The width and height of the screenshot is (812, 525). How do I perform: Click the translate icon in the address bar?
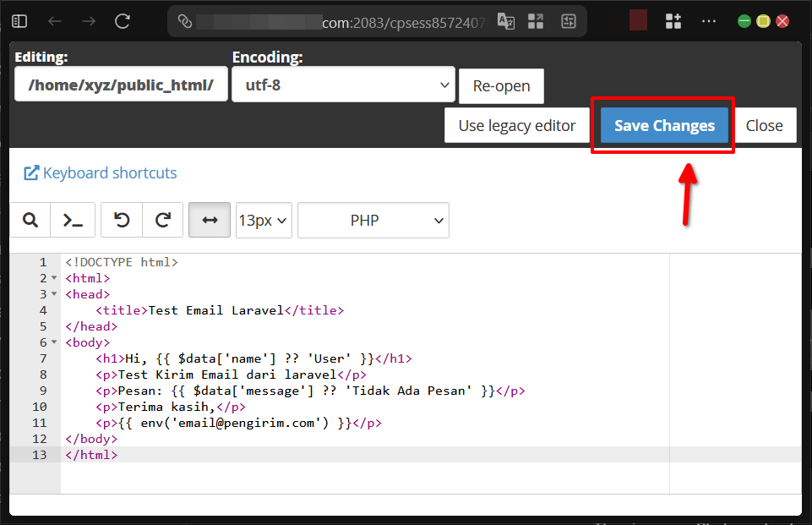coord(506,20)
